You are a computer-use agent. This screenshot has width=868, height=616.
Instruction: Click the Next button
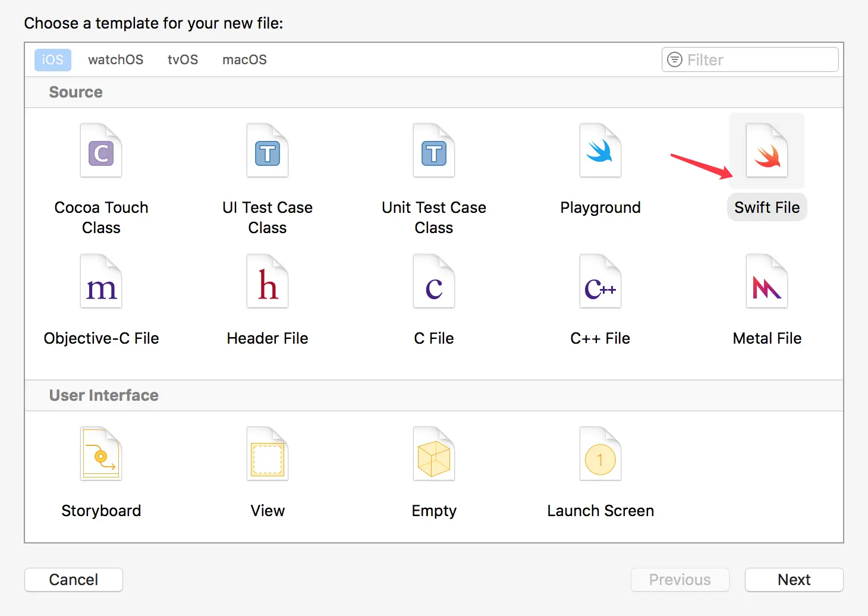click(794, 580)
